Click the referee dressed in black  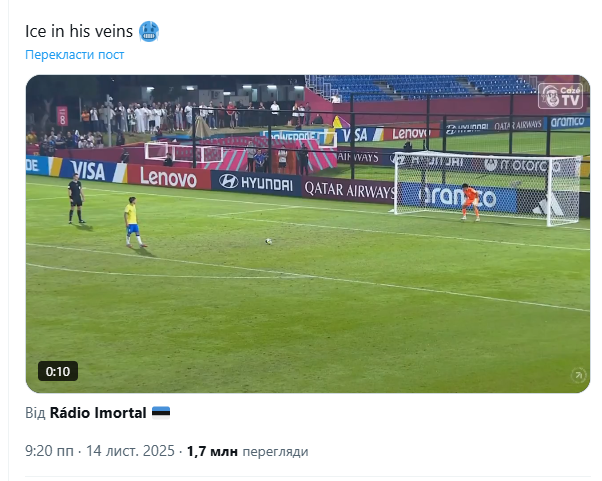point(76,198)
